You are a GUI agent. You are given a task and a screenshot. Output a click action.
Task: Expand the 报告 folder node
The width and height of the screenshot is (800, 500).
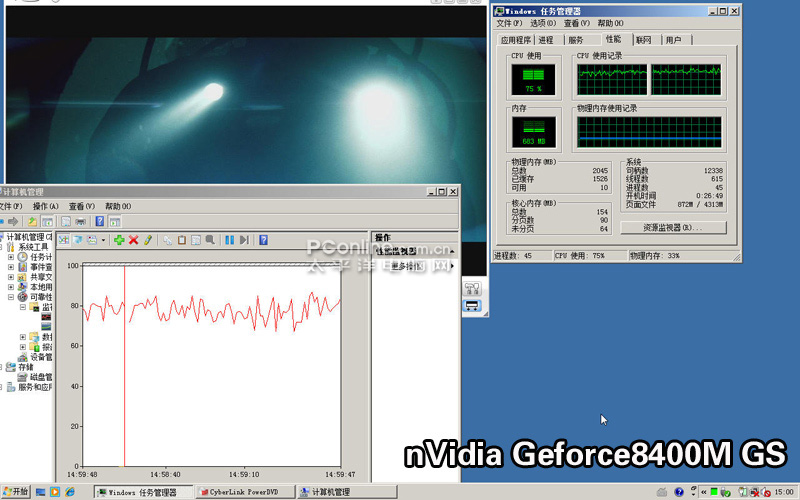click(x=22, y=347)
